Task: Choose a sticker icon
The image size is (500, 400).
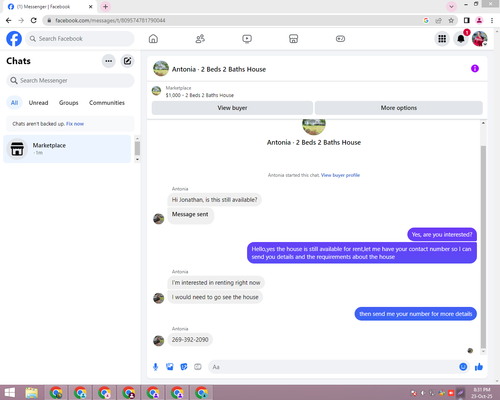Action: click(184, 367)
